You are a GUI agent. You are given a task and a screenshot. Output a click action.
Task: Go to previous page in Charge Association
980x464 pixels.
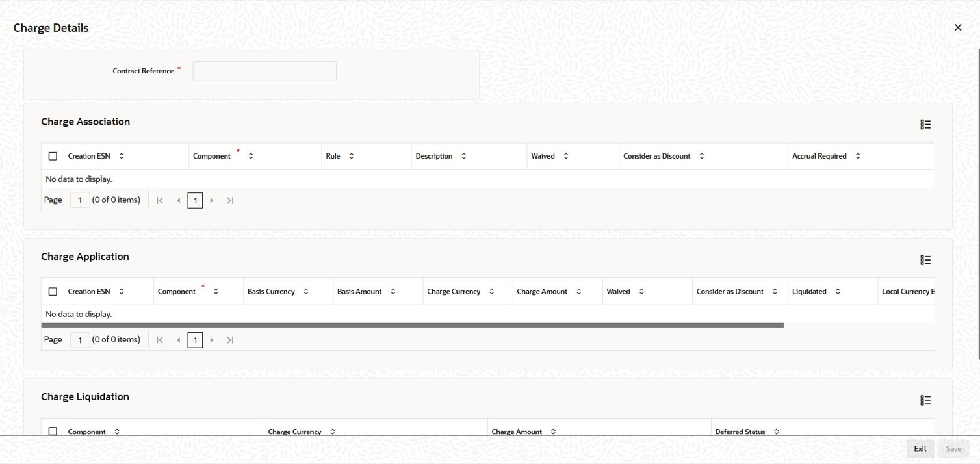[x=178, y=200]
